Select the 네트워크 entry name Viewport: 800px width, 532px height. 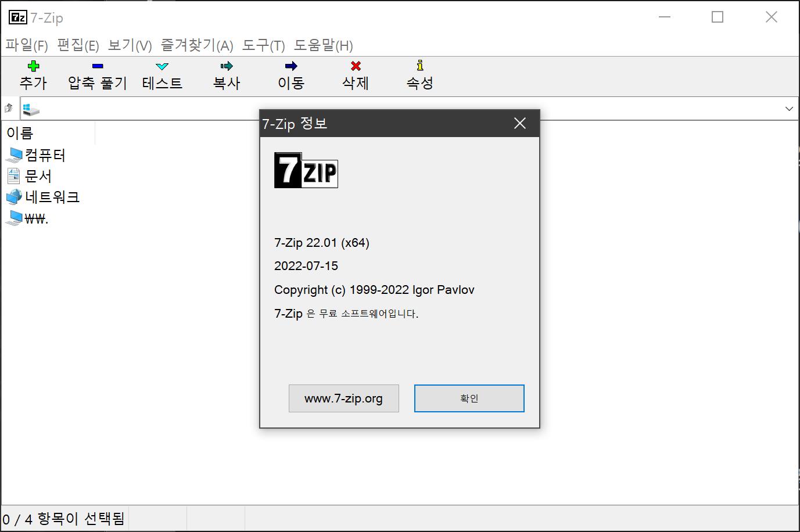click(52, 197)
